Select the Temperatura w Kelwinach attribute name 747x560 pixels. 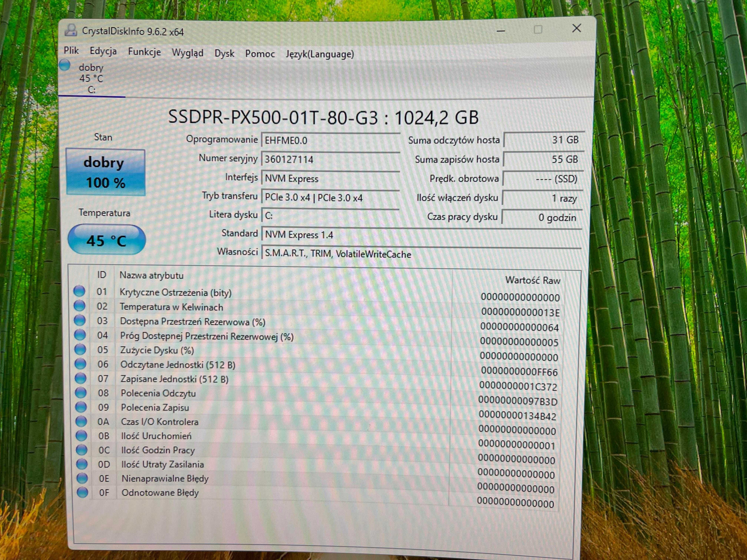(x=172, y=307)
